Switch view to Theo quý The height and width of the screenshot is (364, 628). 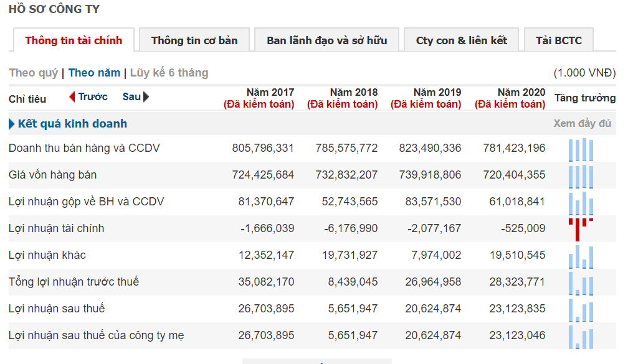coord(33,73)
